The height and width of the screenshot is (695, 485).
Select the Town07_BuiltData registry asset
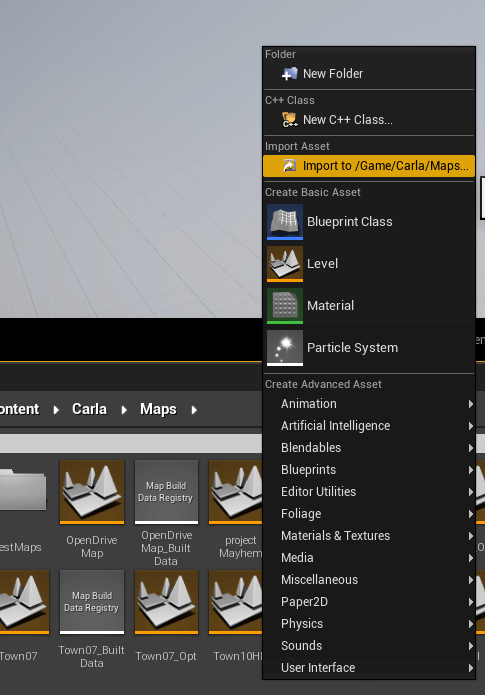tap(92, 602)
